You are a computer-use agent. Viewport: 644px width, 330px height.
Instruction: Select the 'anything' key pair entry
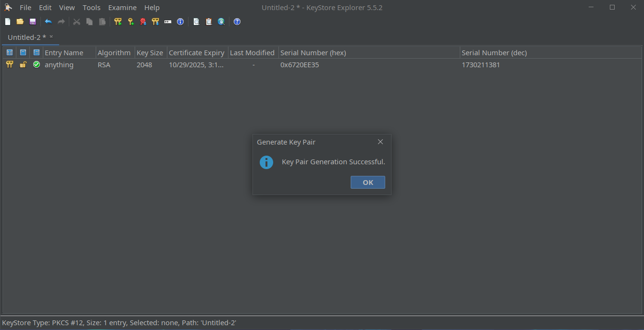tap(59, 65)
